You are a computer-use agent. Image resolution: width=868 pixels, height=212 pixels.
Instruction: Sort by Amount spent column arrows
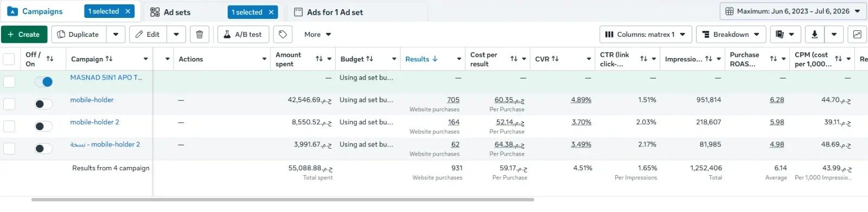click(319, 59)
